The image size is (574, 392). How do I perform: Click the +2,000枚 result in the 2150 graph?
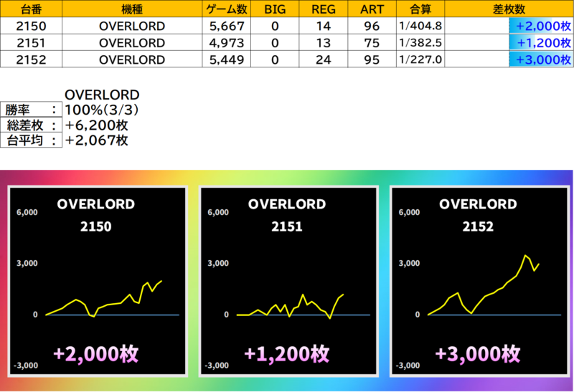(96, 354)
